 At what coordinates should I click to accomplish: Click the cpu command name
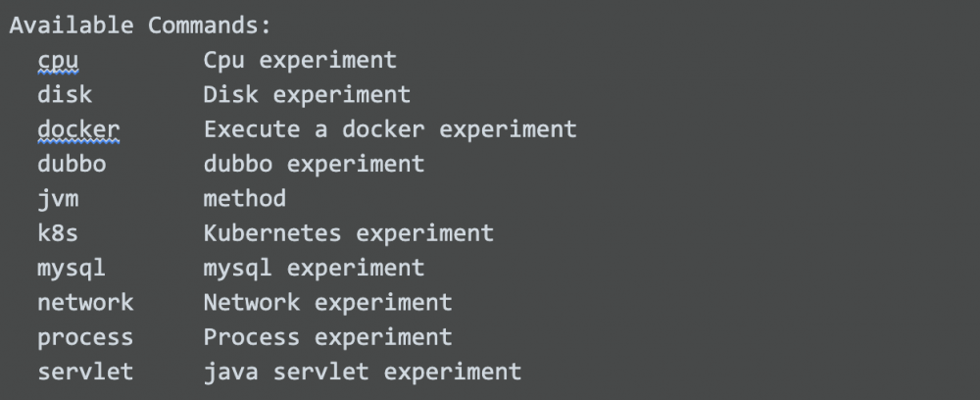click(58, 61)
